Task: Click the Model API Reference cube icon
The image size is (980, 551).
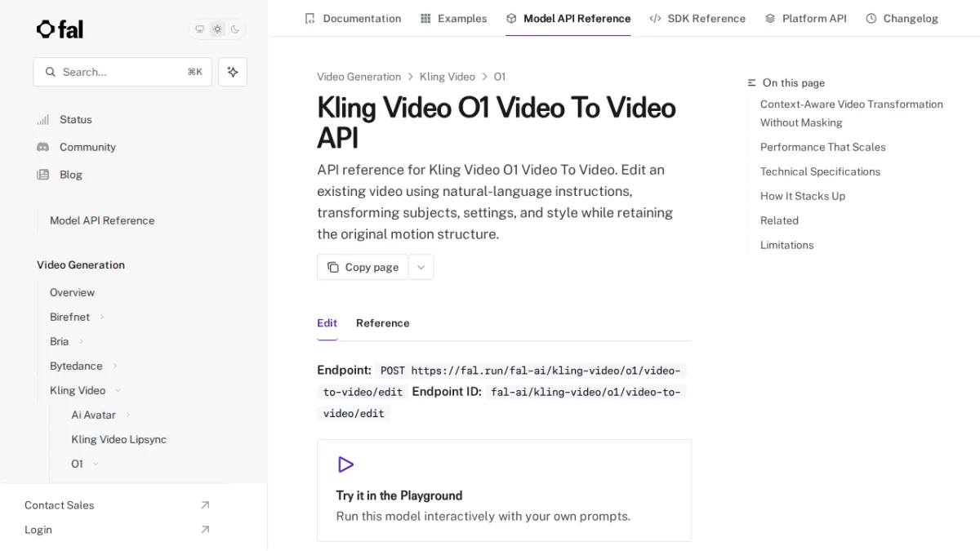Action: point(511,18)
